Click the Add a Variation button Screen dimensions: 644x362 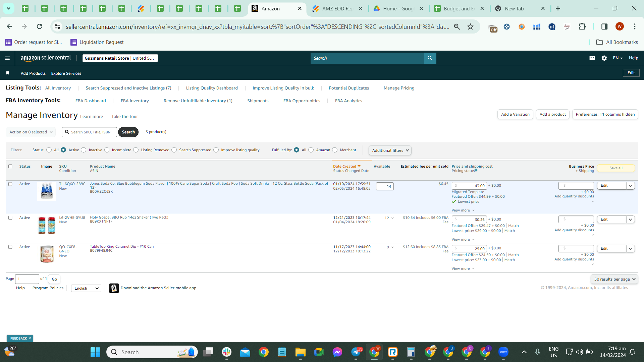515,114
